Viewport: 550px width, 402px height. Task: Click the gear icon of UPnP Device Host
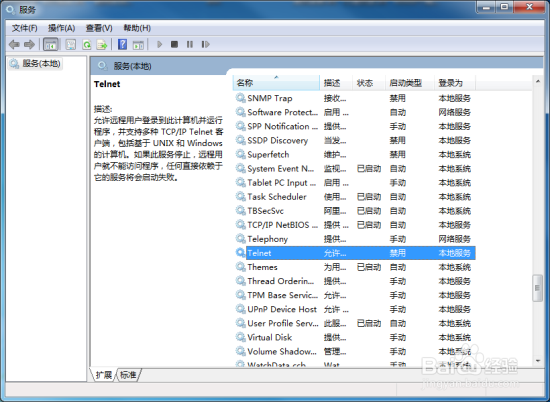tap(240, 309)
